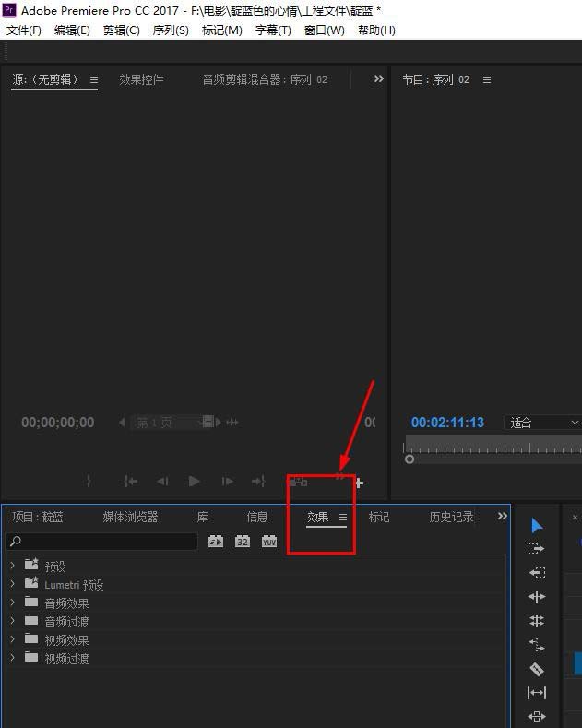Image resolution: width=582 pixels, height=728 pixels.
Task: Switch to the 库 tab
Action: (x=202, y=518)
